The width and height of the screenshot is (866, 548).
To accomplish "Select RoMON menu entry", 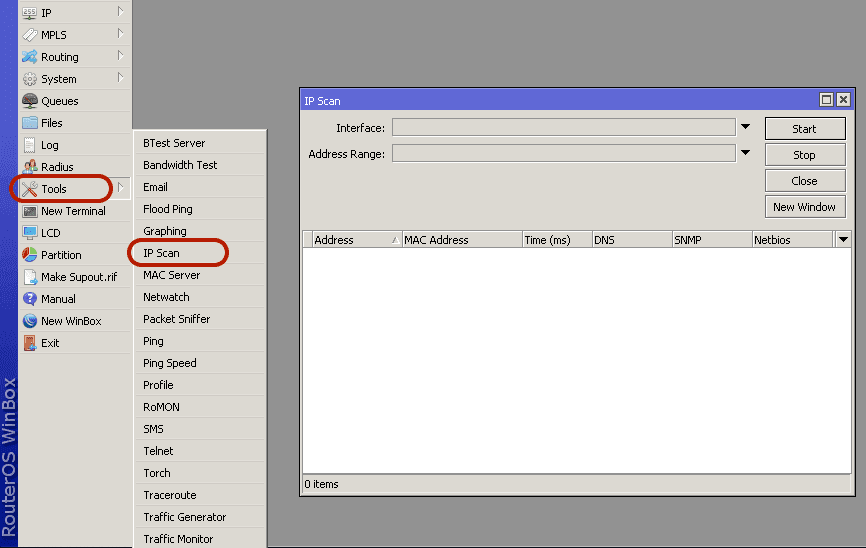I will [x=200, y=407].
